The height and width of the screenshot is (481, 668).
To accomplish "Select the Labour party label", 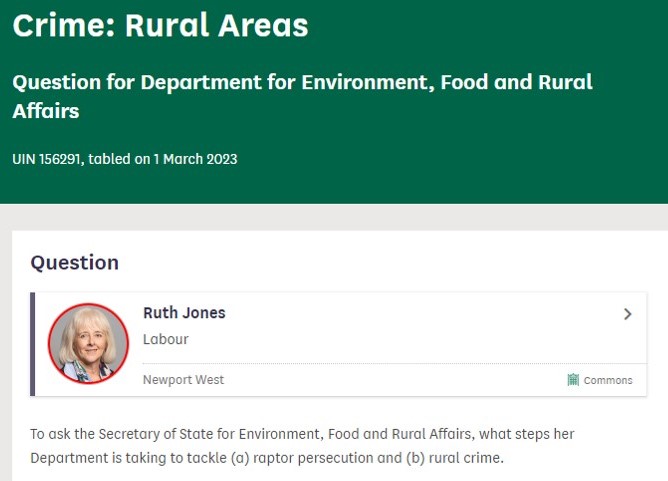I will [x=165, y=339].
